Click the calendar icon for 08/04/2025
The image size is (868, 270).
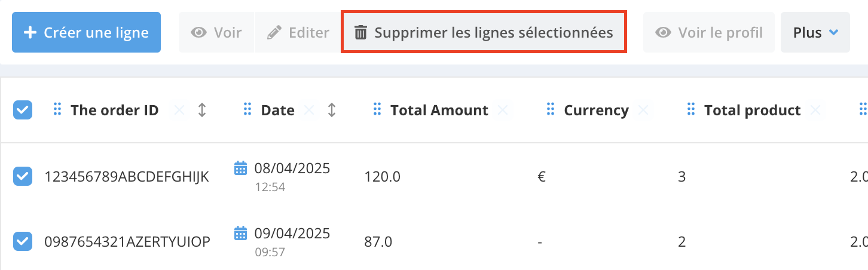240,168
